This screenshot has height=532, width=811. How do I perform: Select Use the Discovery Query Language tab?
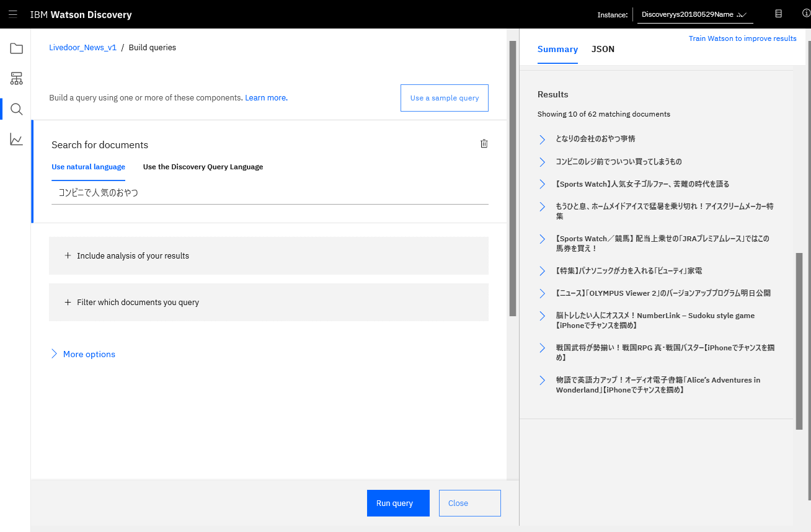(203, 167)
